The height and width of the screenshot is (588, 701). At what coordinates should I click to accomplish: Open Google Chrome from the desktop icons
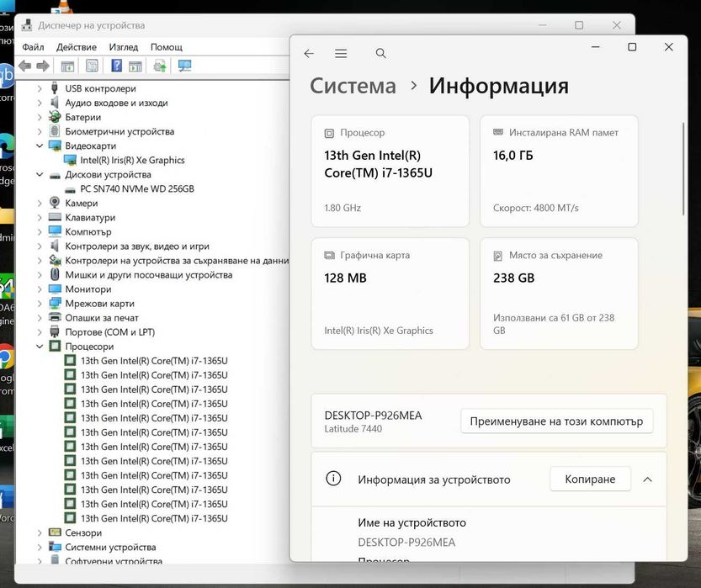6,358
